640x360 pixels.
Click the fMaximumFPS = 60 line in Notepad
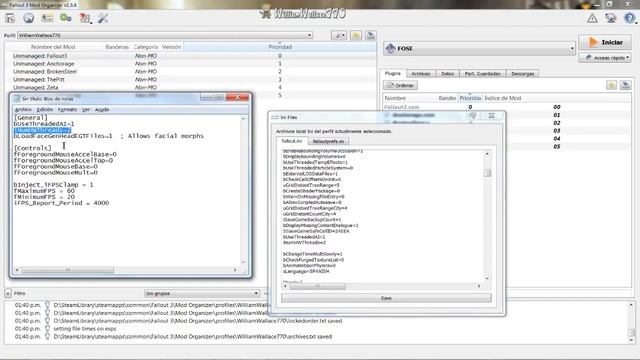(x=44, y=191)
